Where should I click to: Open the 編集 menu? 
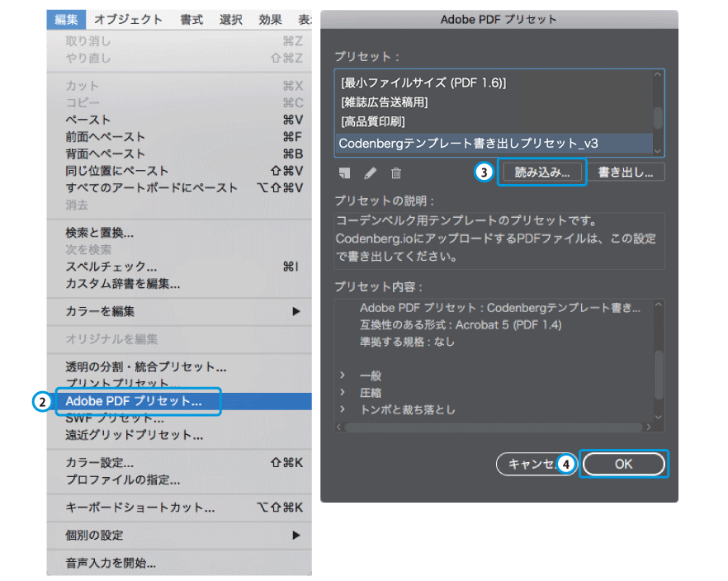66,20
